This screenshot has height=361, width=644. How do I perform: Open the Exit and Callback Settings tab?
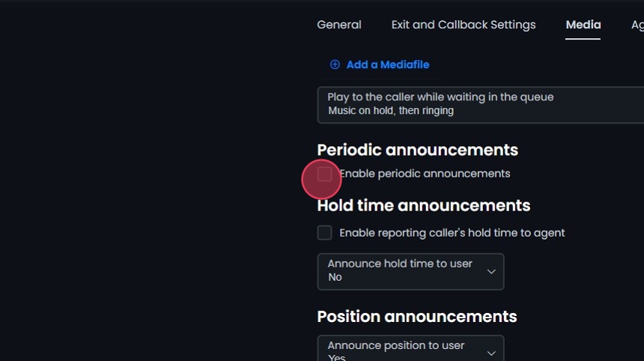tap(463, 25)
